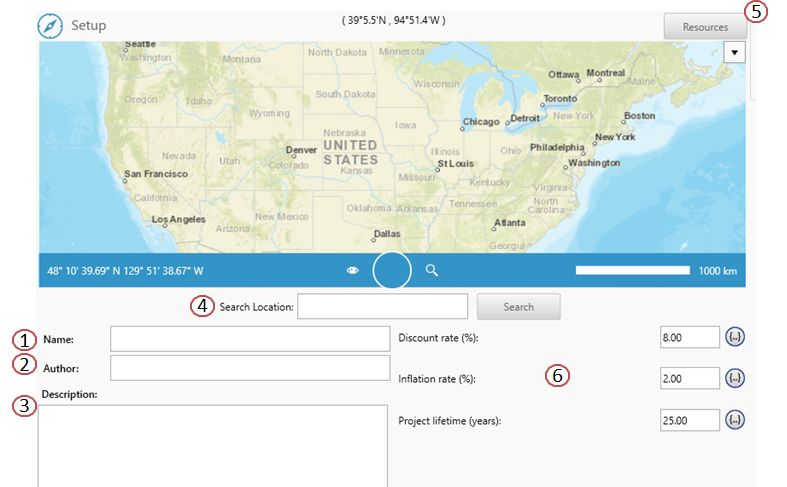Open the Discount rate sensitivity braces button
The height and width of the screenshot is (487, 787).
(x=735, y=337)
